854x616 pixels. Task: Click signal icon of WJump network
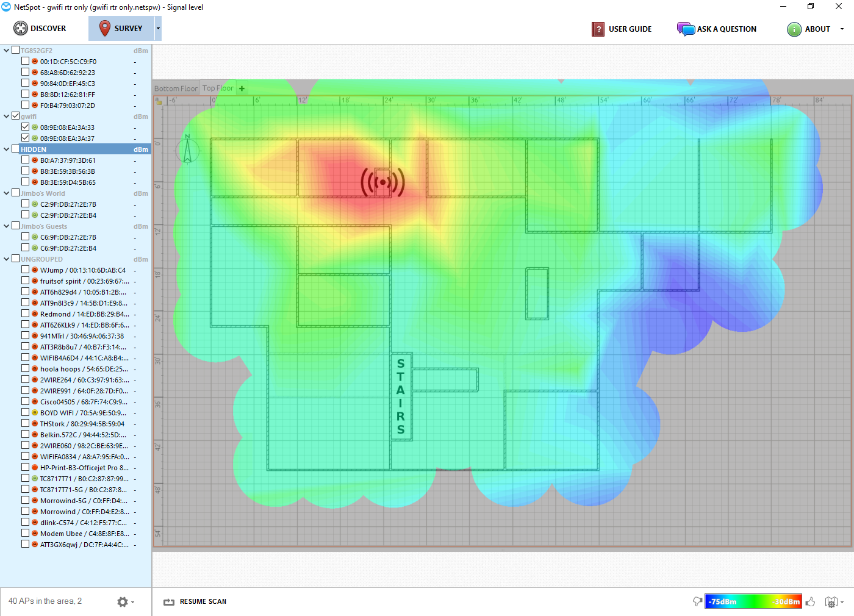click(35, 270)
